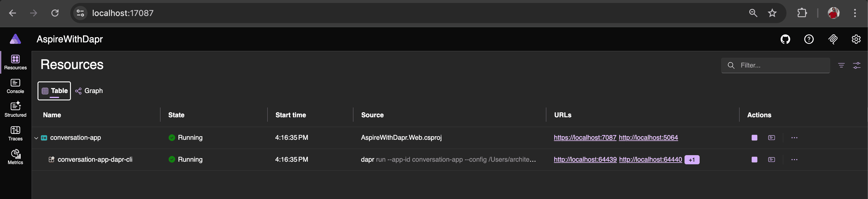Open Chrome three-dot menu

855,13
